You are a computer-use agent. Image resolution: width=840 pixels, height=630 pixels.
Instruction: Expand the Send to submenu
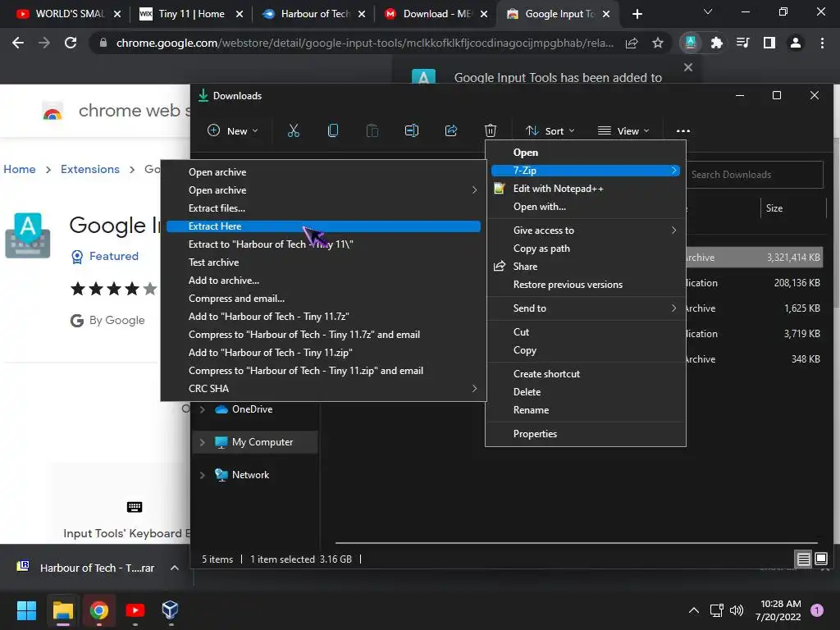(x=585, y=308)
